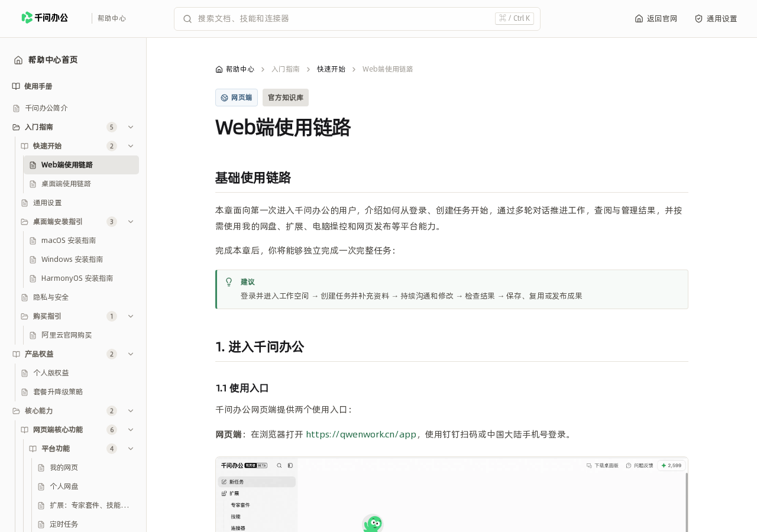Screen dimensions: 757x532
Task: Collapse the 入门指南 section chevron
Action: pos(131,127)
